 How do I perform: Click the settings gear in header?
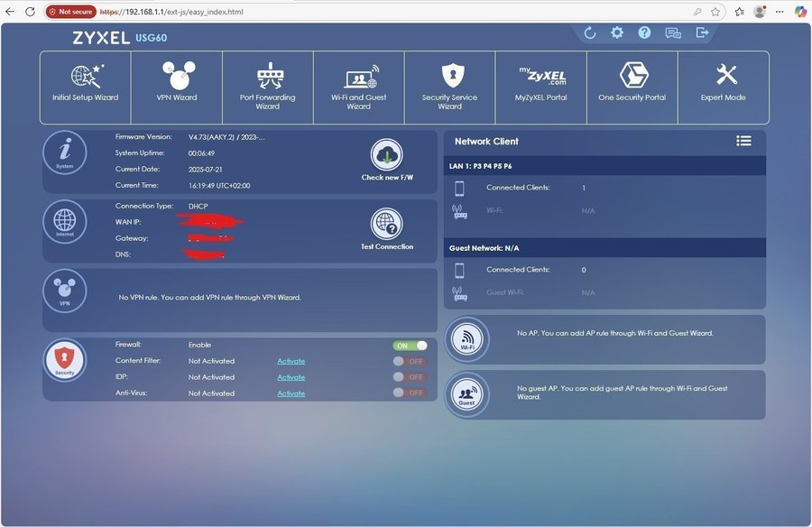tap(616, 32)
